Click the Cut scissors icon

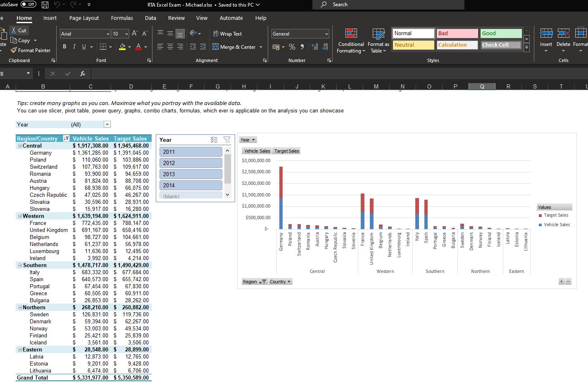(x=14, y=30)
